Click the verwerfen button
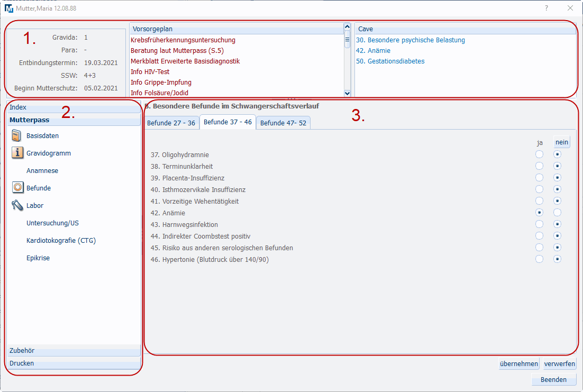 560,363
